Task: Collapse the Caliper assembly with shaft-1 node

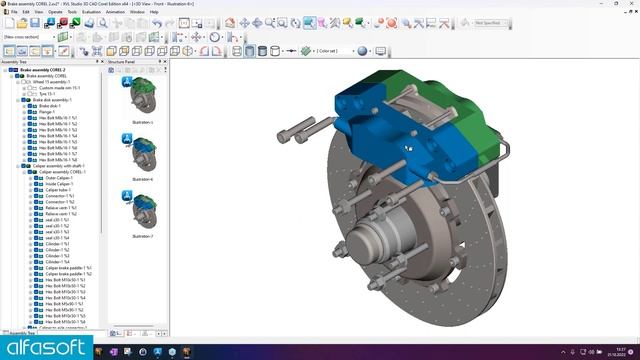Action: click(18, 166)
